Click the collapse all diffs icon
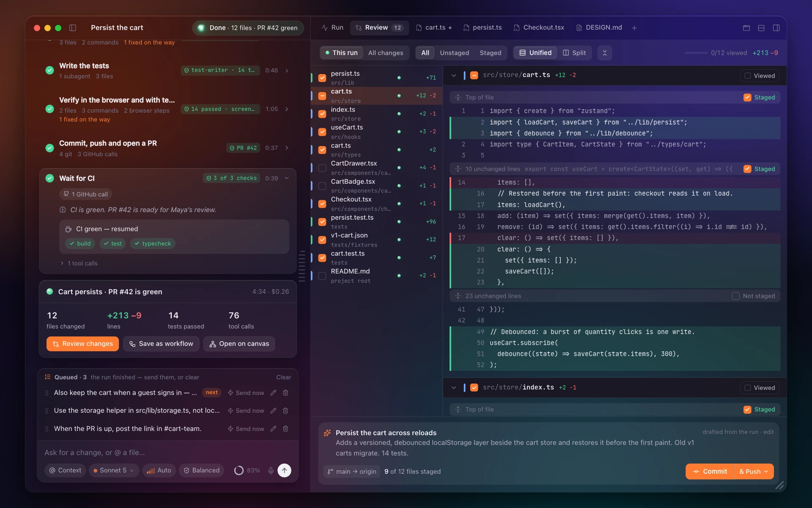The image size is (812, 508). click(x=604, y=53)
